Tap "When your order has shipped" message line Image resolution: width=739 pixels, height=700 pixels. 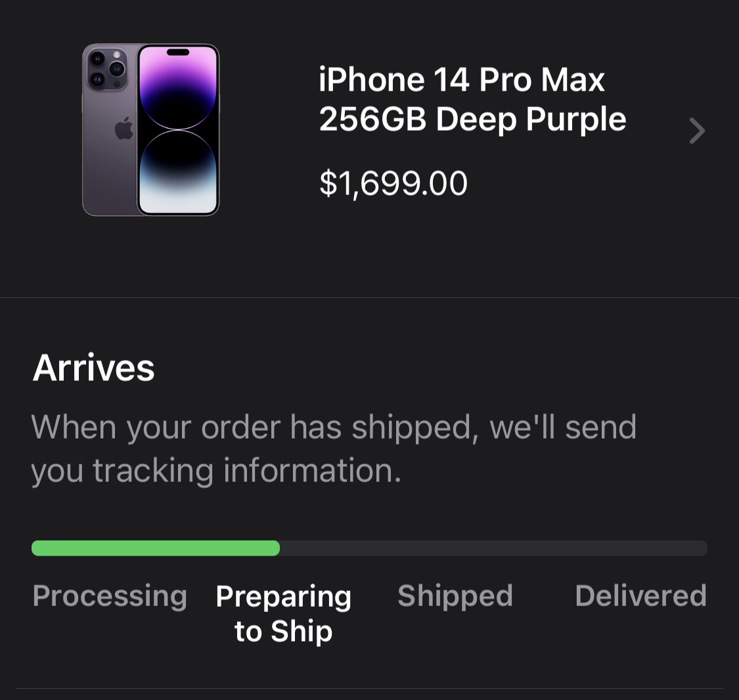(334, 427)
